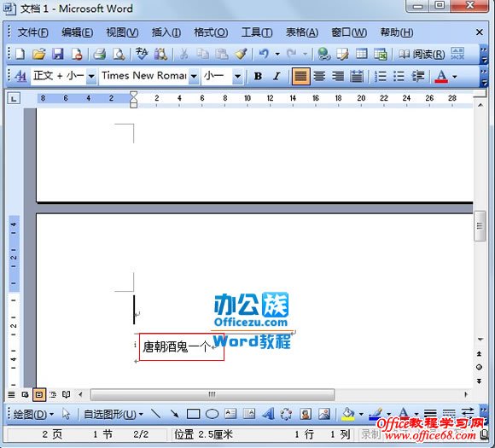Jump to the next page with double-down arrow

[x=479, y=381]
